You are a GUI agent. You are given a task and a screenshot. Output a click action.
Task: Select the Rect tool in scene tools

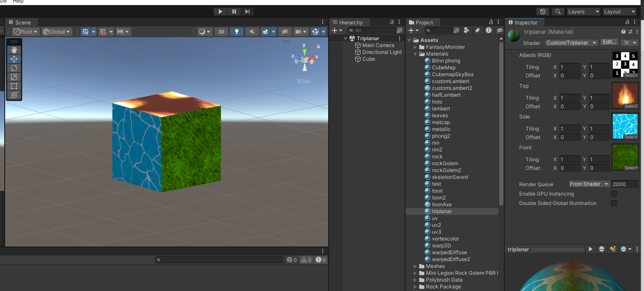(x=14, y=86)
